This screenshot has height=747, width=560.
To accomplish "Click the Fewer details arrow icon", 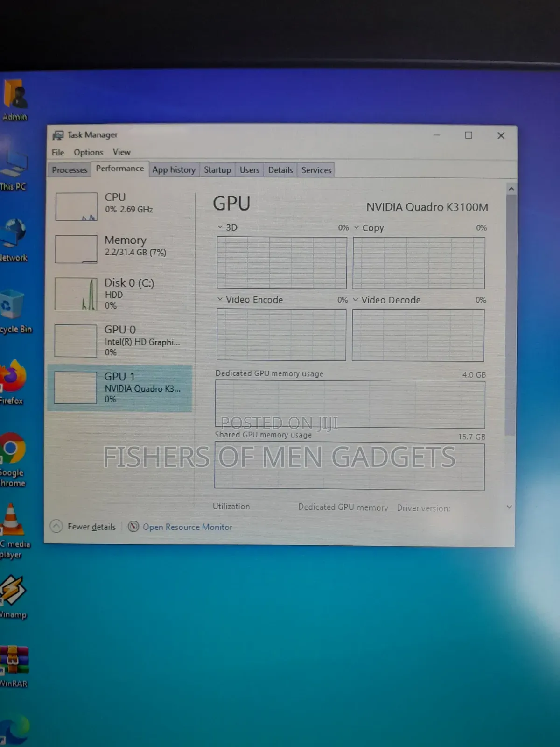I will (x=56, y=526).
